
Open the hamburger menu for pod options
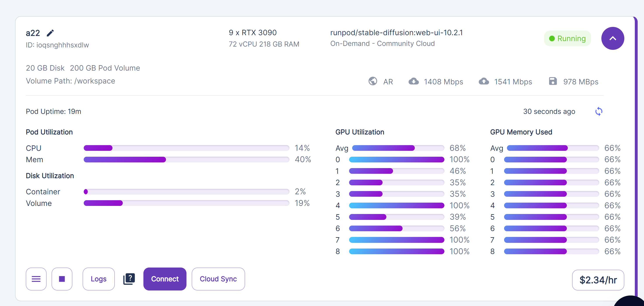36,279
